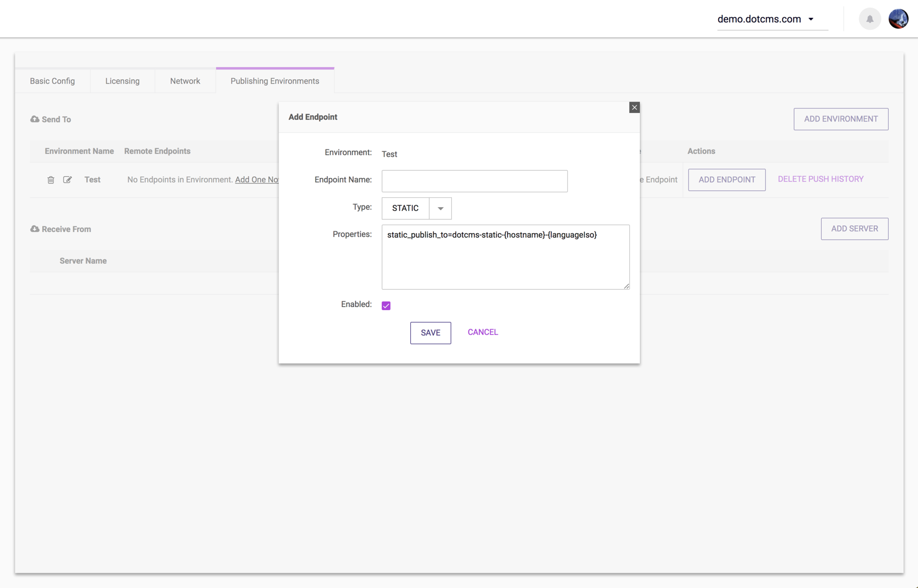Click the trash icon beside Test environment
The width and height of the screenshot is (918, 588).
click(51, 180)
